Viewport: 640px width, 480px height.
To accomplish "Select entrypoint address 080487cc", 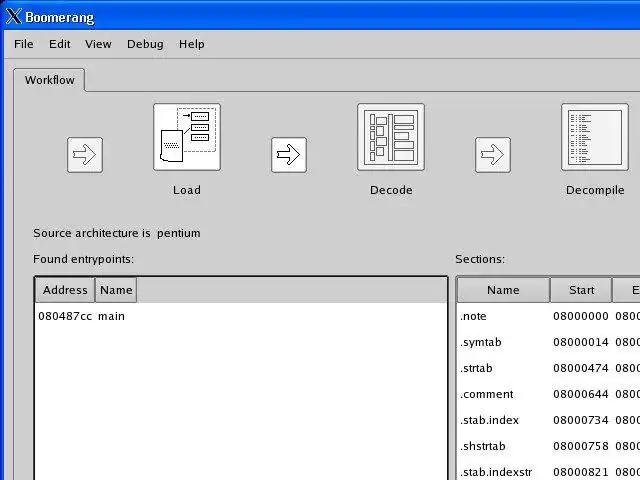I will 65,316.
